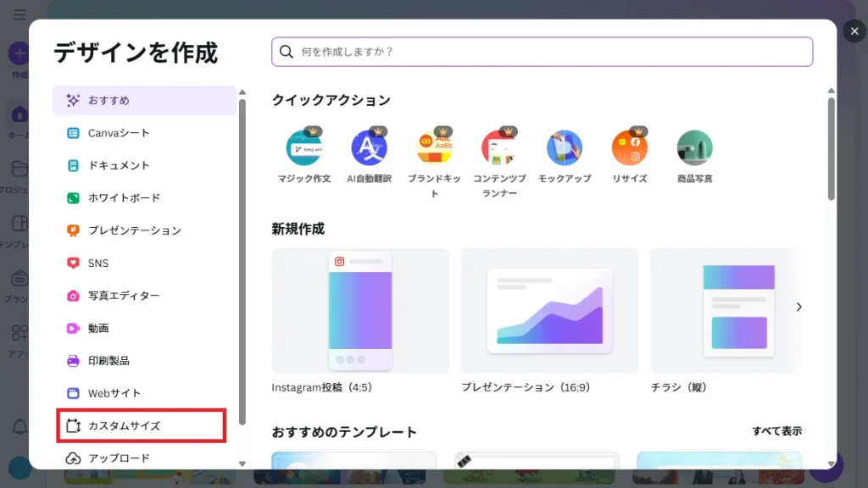Image resolution: width=868 pixels, height=488 pixels.
Task: Select the Canvaシート category
Action: coord(144,133)
